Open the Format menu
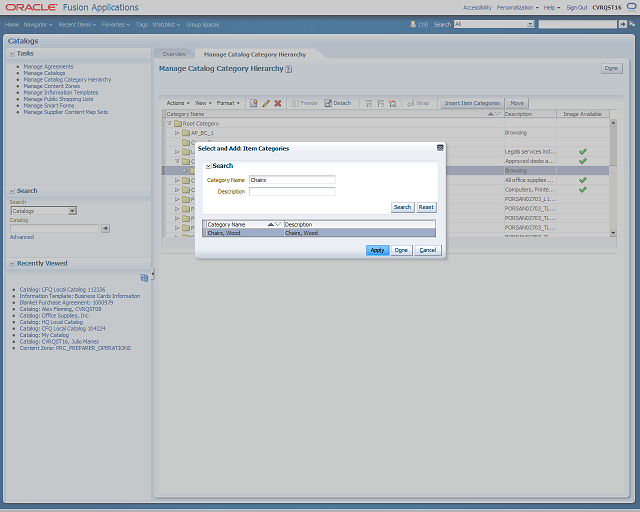Screen dimensions: 640x512 228,103
